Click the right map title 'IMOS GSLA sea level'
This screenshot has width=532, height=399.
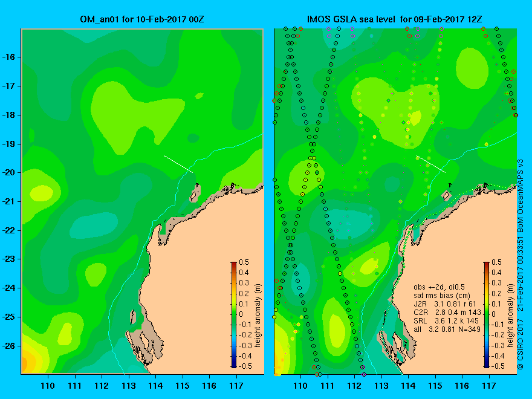(351, 19)
